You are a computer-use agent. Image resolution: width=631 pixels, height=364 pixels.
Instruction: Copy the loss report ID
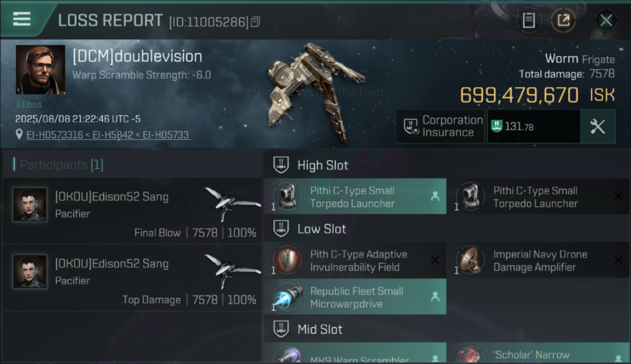click(x=256, y=21)
